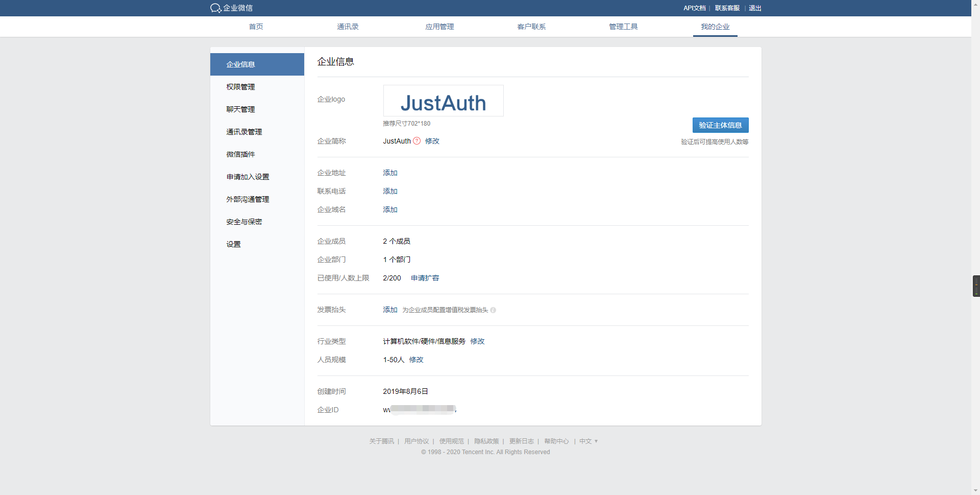Click the JustAuth enterprise logo image
The image size is (980, 495).
click(x=443, y=101)
